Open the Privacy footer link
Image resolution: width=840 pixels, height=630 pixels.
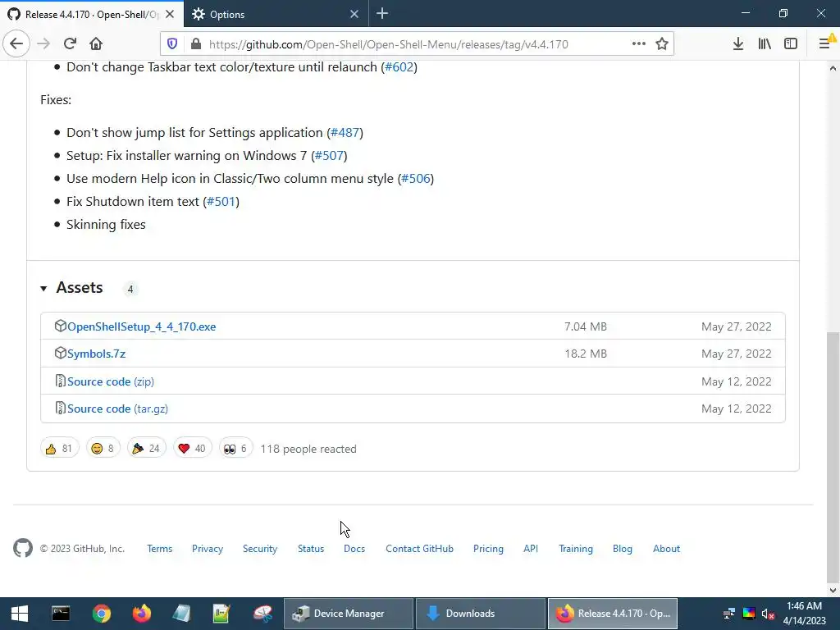tap(208, 549)
